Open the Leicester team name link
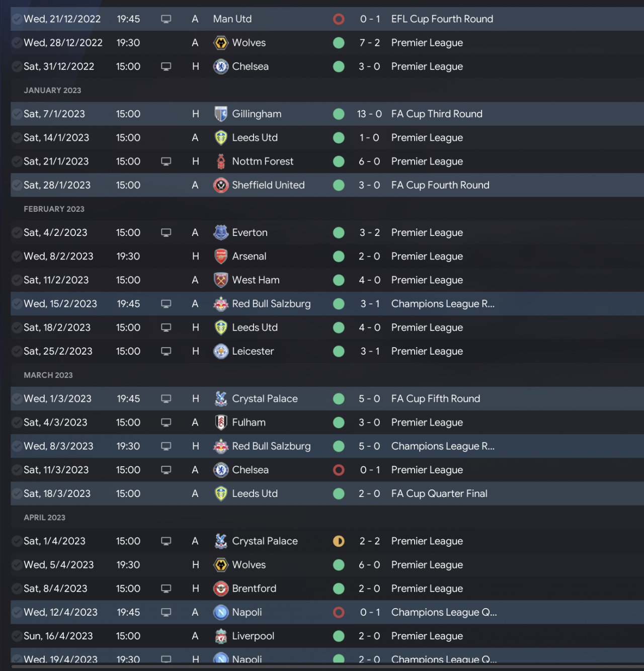This screenshot has width=644, height=671. point(253,351)
